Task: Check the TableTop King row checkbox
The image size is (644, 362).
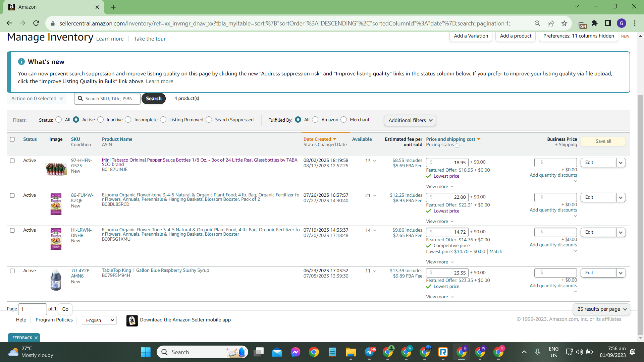Action: (x=12, y=271)
